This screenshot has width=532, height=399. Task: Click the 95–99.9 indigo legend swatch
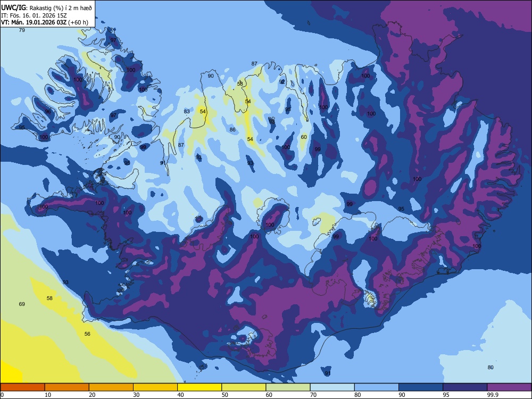(x=465, y=387)
